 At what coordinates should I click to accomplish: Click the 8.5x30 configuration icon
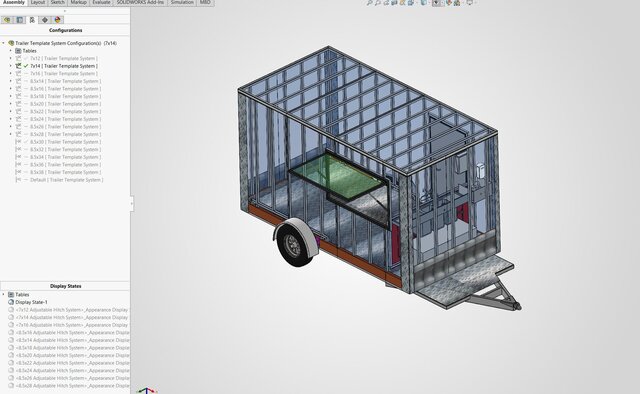click(18, 142)
